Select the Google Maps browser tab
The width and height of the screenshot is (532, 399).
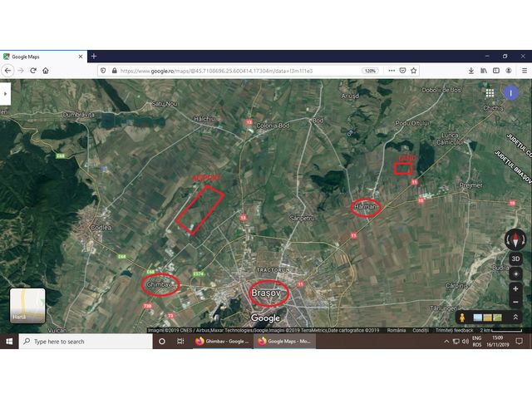(43, 57)
